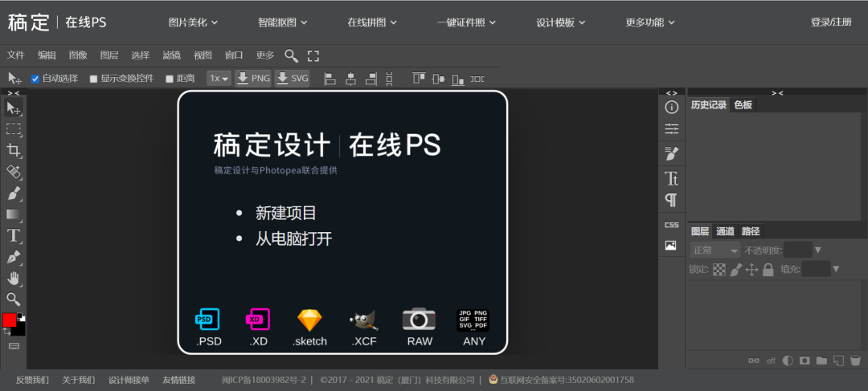Open the 滤镜 menu
This screenshot has height=391, width=868.
[172, 55]
